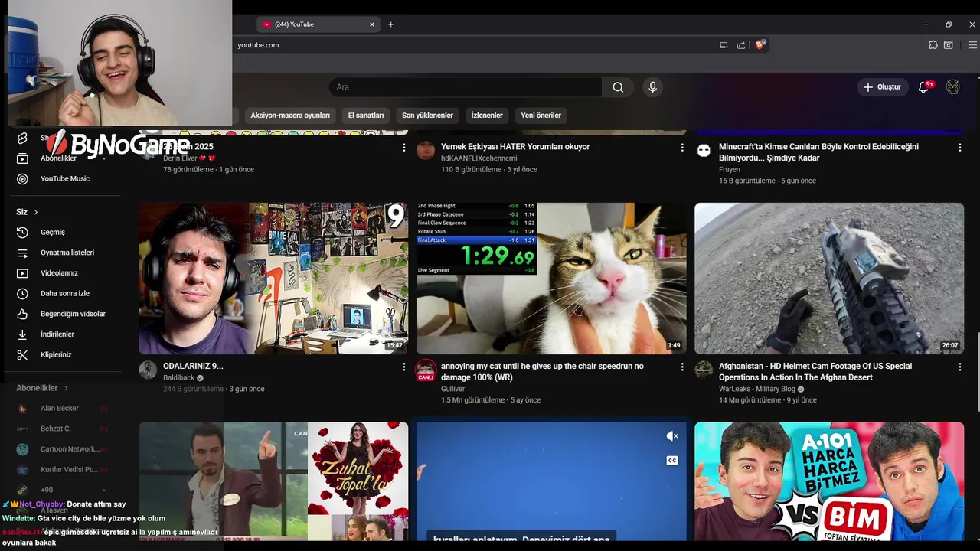Viewport: 980px width, 551px height.
Task: Open WarLeaks channel avatar
Action: point(704,370)
